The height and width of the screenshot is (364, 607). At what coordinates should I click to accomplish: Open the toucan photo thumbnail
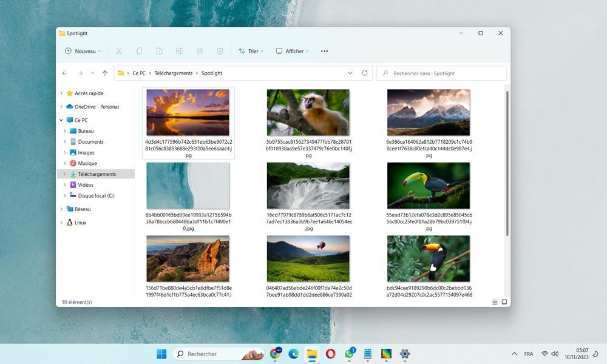coord(428,185)
